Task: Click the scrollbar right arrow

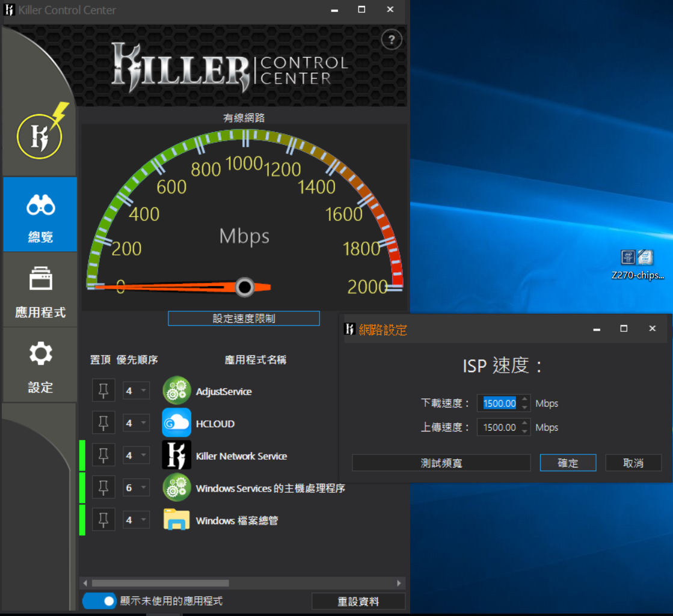Action: (399, 583)
